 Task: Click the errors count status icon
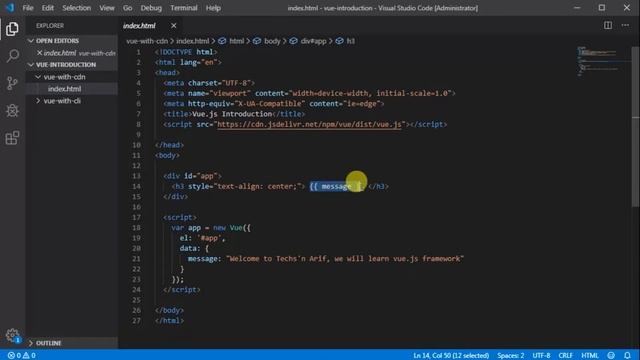pos(14,356)
